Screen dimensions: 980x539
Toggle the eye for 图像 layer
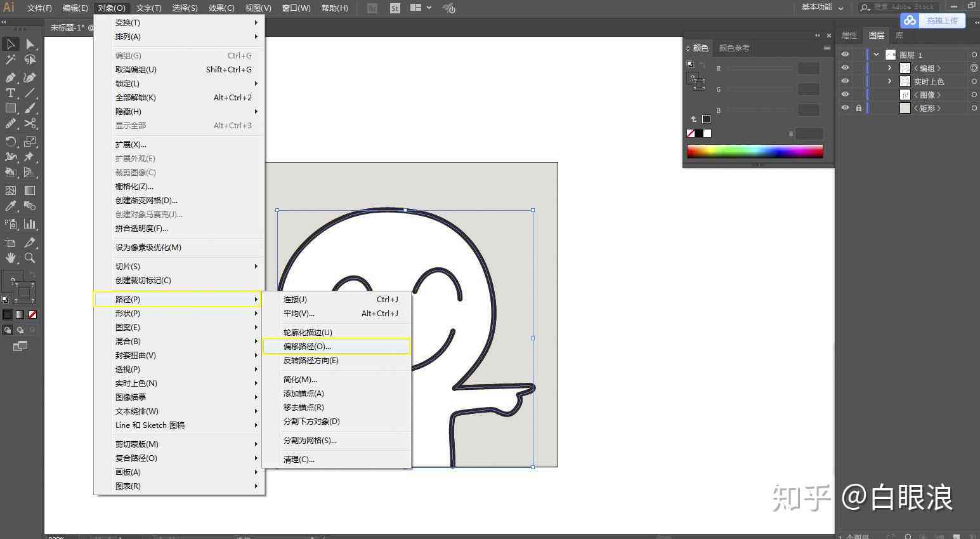click(845, 95)
